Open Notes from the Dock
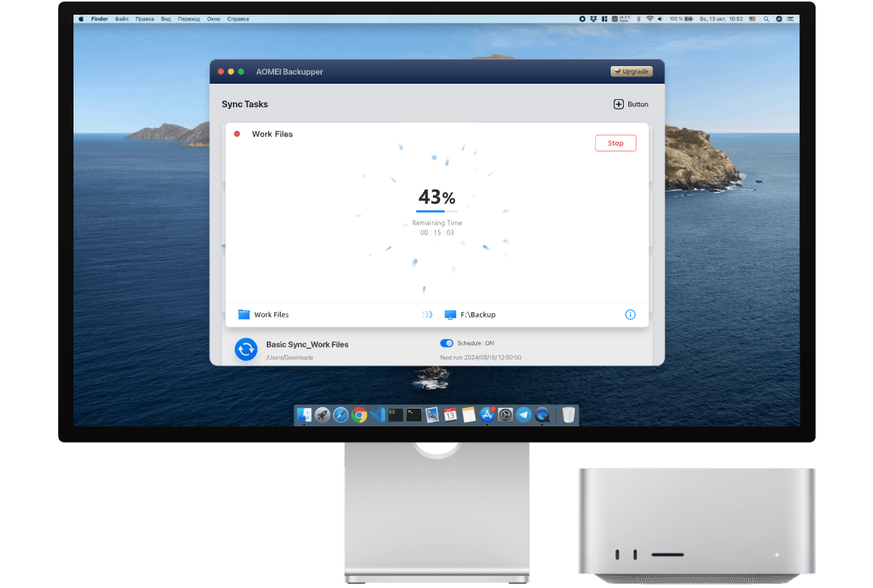 (x=469, y=415)
